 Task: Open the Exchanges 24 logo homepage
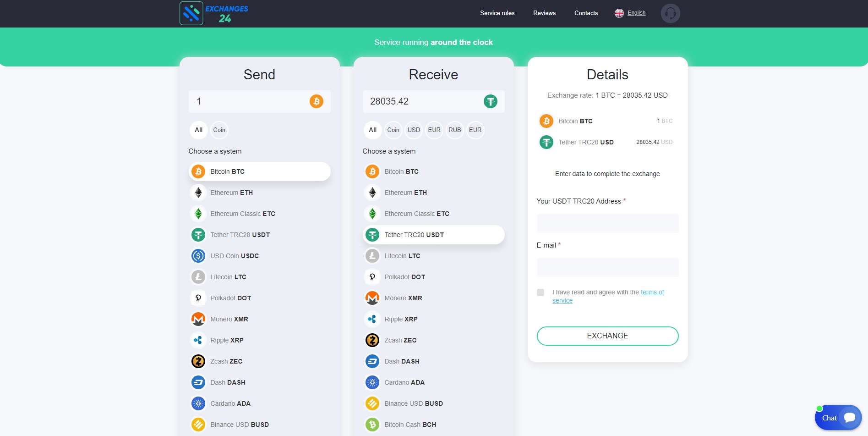tap(214, 13)
